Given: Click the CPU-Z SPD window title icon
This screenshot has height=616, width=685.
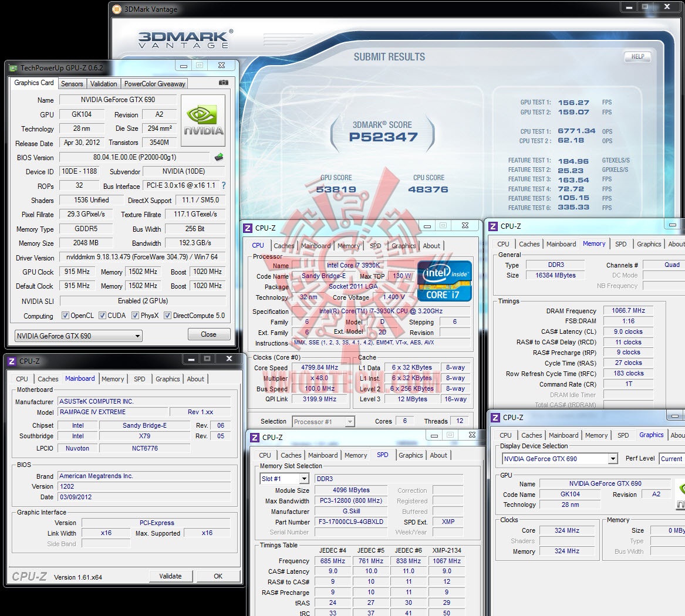Looking at the screenshot, I should tap(255, 438).
